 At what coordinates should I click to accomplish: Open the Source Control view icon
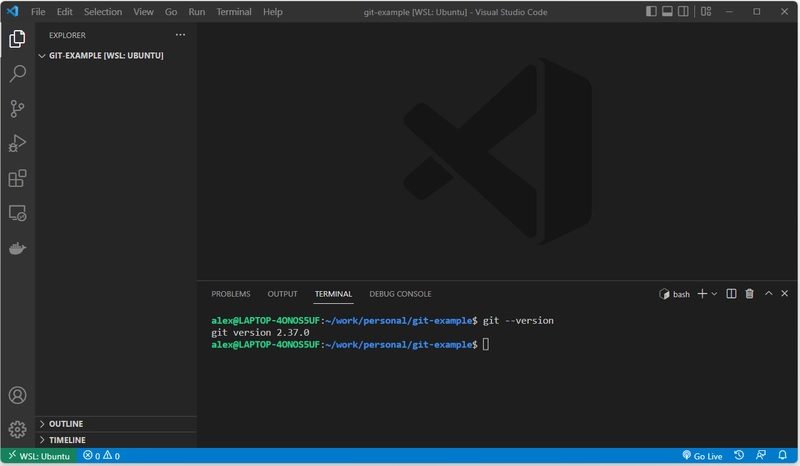coord(17,109)
